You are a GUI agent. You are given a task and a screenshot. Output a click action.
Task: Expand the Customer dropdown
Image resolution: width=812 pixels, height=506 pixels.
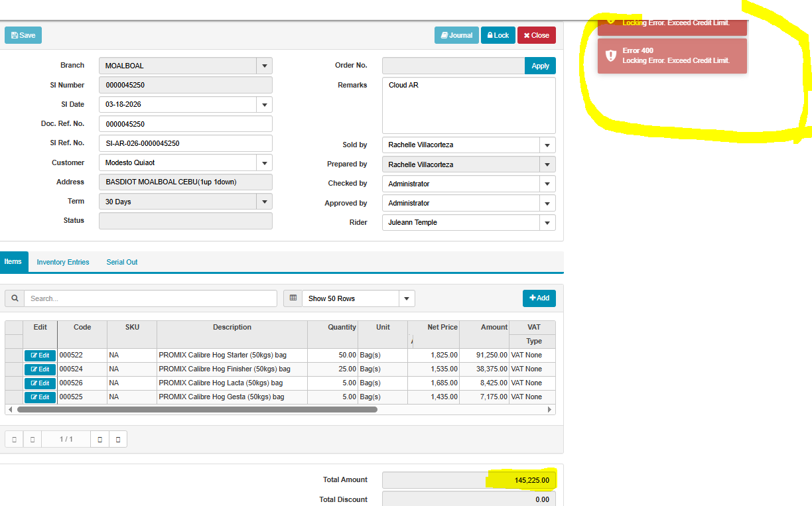pos(264,162)
